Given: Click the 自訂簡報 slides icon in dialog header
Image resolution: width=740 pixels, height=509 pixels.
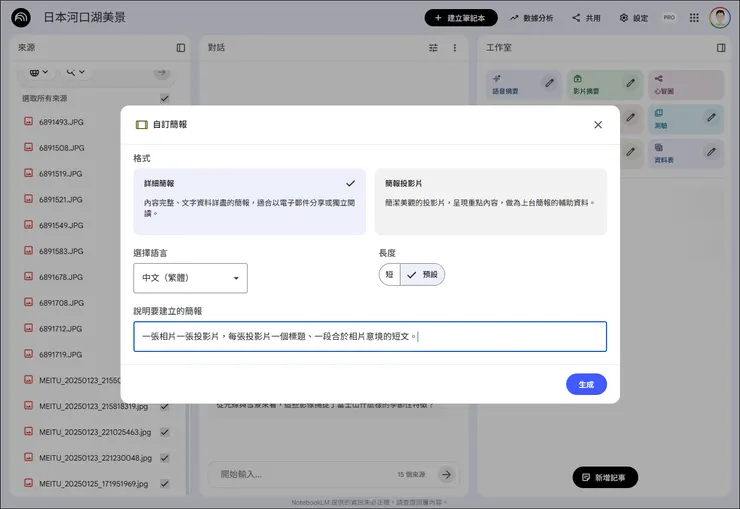Looking at the screenshot, I should point(142,125).
